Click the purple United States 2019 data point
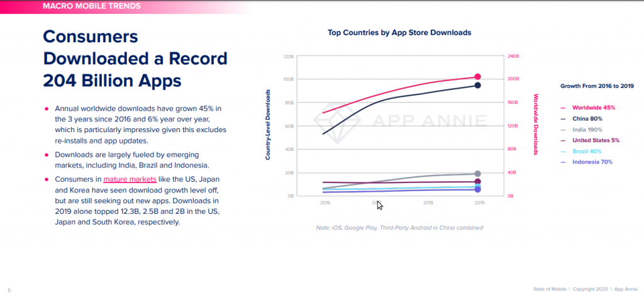Viewport: 644px width, 295px height. click(x=478, y=181)
